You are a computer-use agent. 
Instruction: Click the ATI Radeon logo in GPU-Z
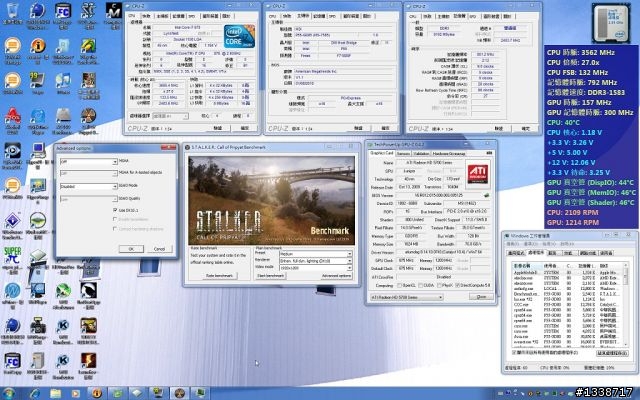(478, 174)
